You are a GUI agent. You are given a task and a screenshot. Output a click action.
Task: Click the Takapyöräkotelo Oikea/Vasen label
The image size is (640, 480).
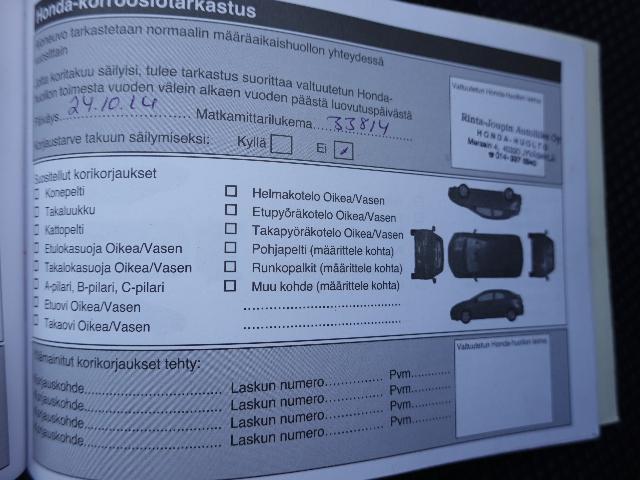tap(327, 232)
